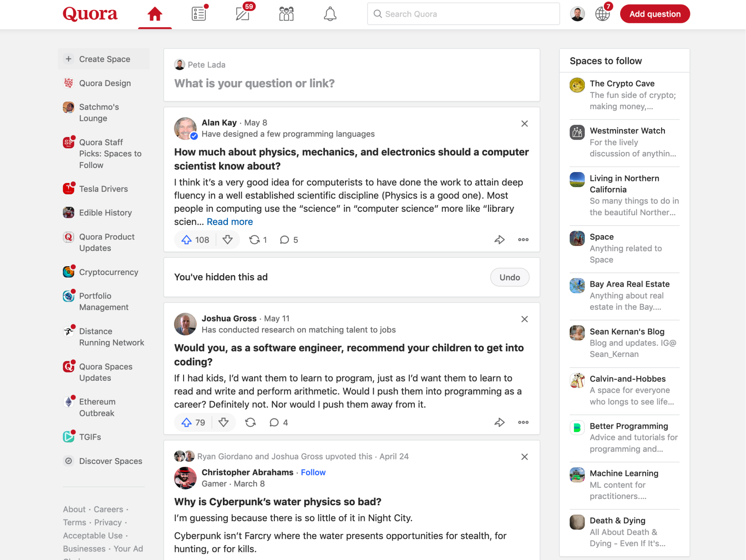Open your profile avatar menu

tap(577, 14)
